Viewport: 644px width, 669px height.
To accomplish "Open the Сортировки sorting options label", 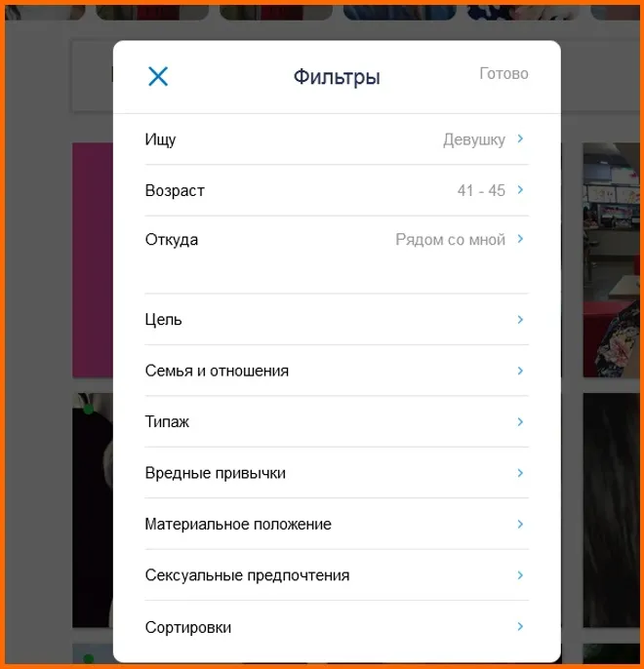I will (x=188, y=628).
